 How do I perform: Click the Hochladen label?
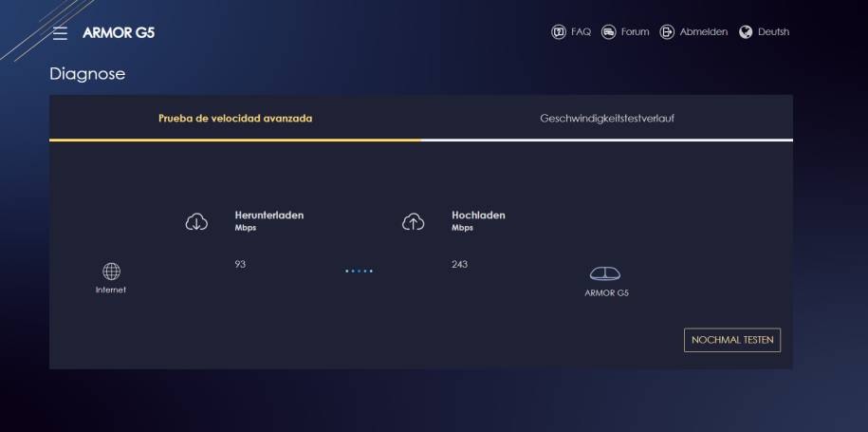pyautogui.click(x=478, y=215)
